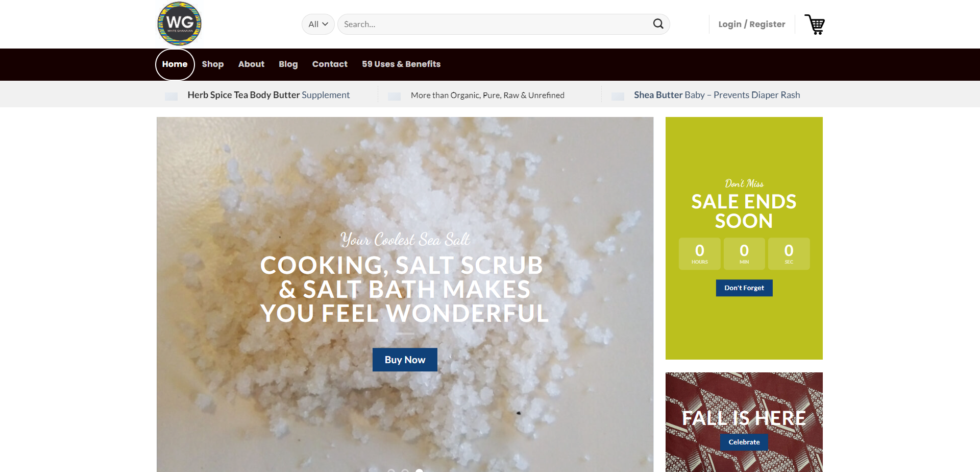Open 59 Uses & Benefits page
Image resolution: width=980 pixels, height=472 pixels.
point(401,64)
